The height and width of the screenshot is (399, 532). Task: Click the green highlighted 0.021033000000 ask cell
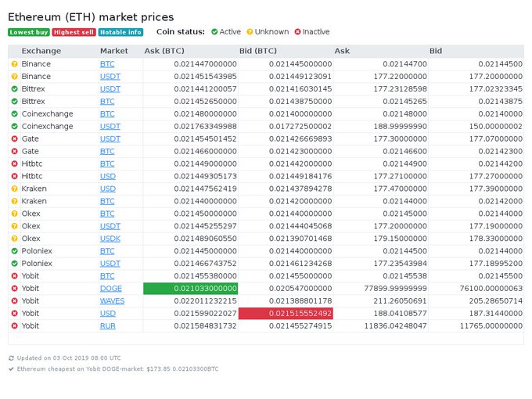pyautogui.click(x=191, y=289)
